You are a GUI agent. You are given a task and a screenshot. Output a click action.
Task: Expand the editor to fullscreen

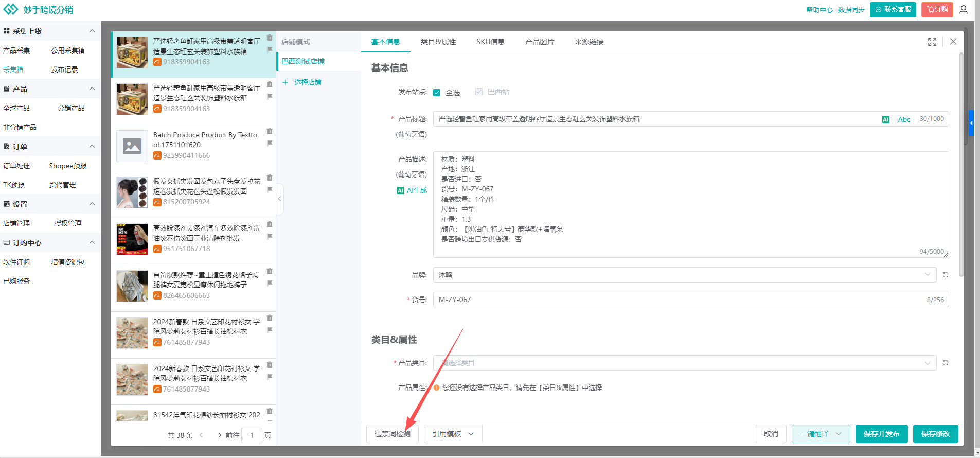932,42
